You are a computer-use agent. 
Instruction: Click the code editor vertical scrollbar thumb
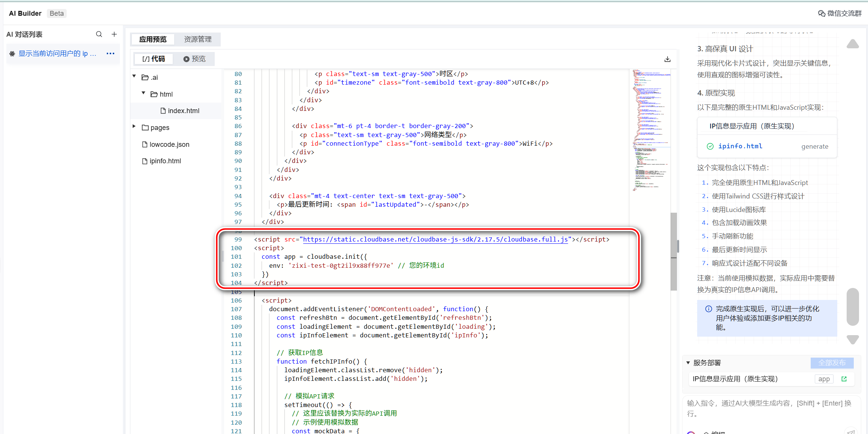coord(674,252)
